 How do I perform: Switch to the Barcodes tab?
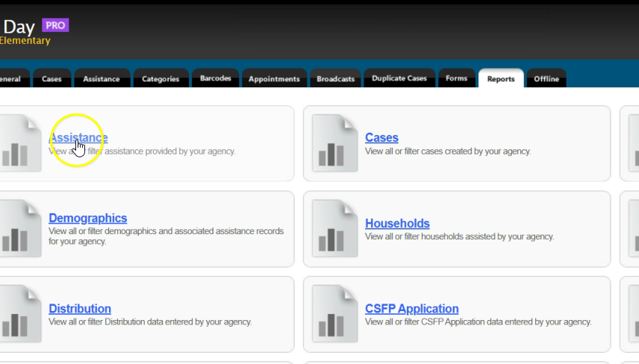point(216,78)
